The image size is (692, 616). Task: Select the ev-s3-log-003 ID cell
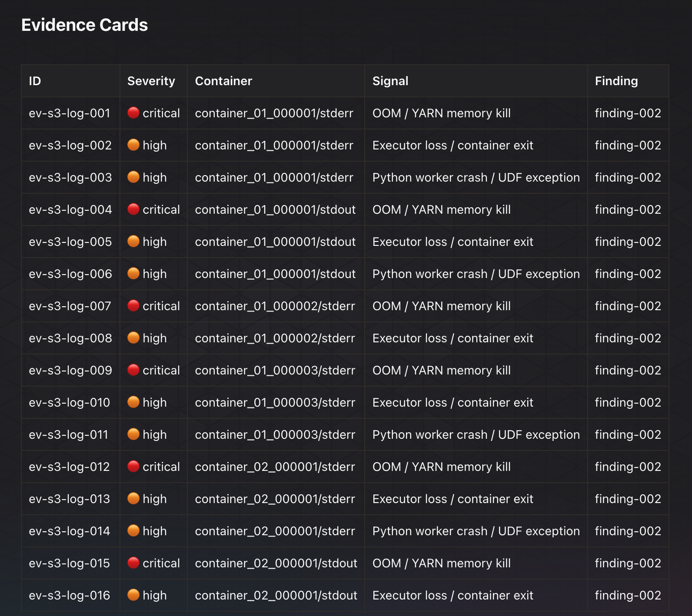tap(70, 177)
